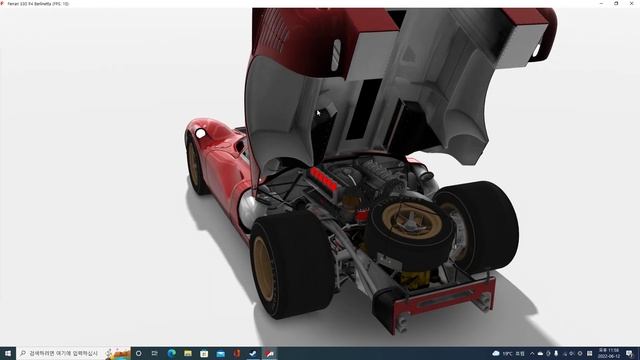The image size is (640, 360).
Task: Click the microphone tray icon
Action: 556,353
